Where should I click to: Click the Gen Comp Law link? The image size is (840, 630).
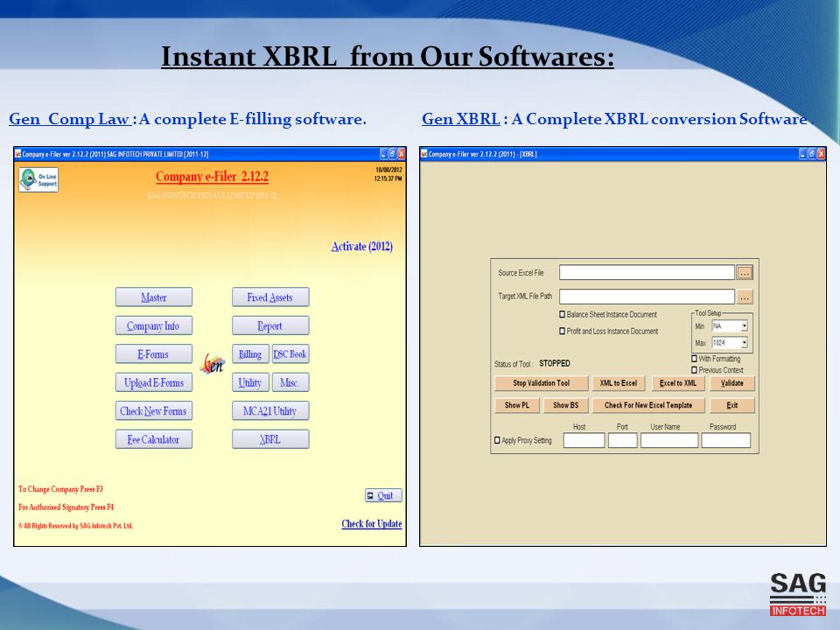coord(70,119)
